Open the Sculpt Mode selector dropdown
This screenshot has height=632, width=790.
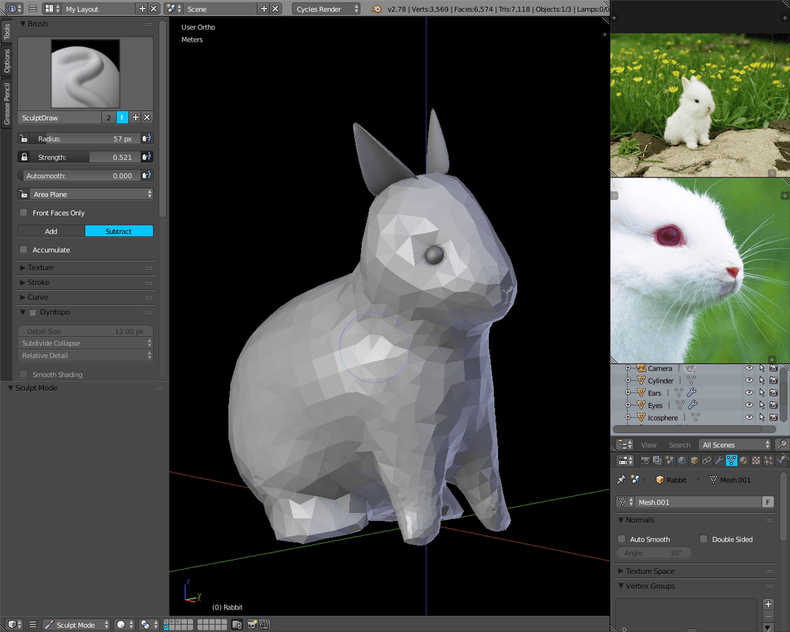coord(76,624)
